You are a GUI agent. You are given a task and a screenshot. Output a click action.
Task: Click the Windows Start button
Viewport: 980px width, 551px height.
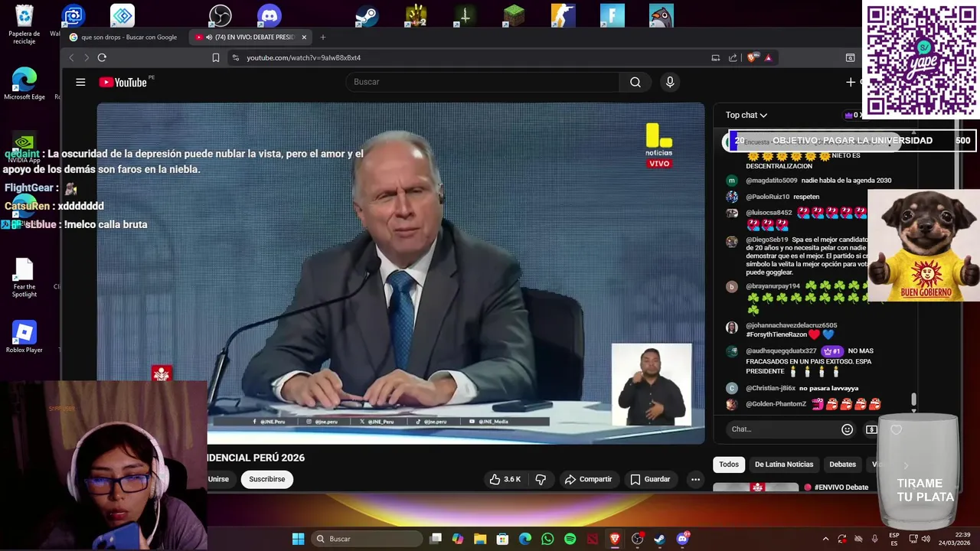click(298, 539)
